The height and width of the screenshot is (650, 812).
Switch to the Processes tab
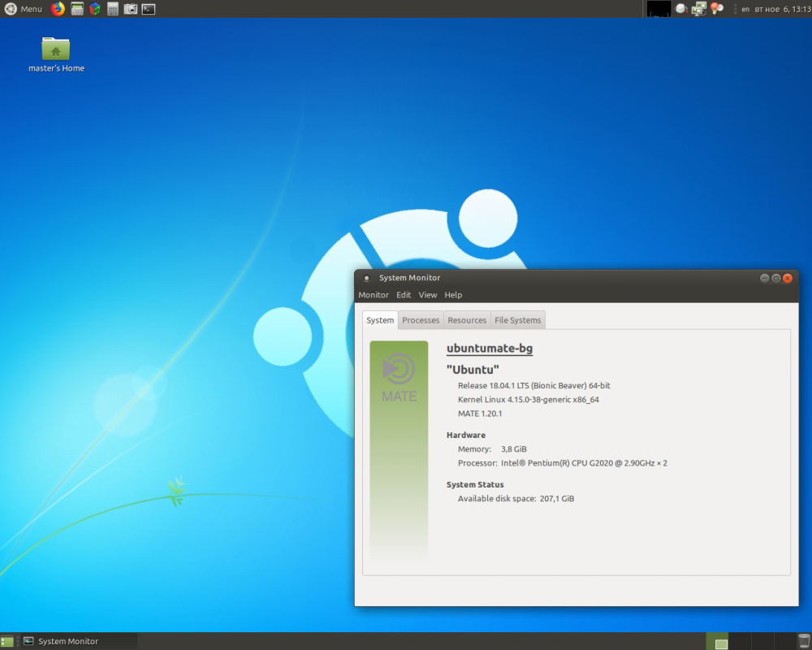coord(421,320)
